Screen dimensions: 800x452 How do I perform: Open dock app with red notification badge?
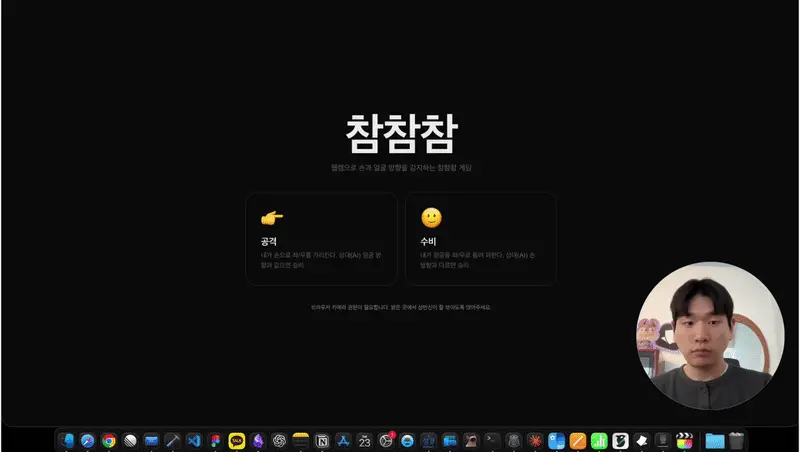(x=386, y=441)
